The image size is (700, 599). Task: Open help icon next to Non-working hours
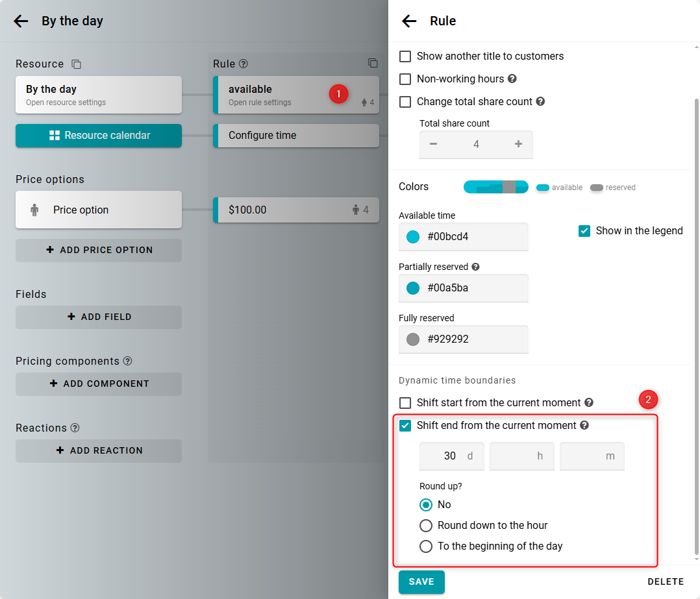coord(512,79)
